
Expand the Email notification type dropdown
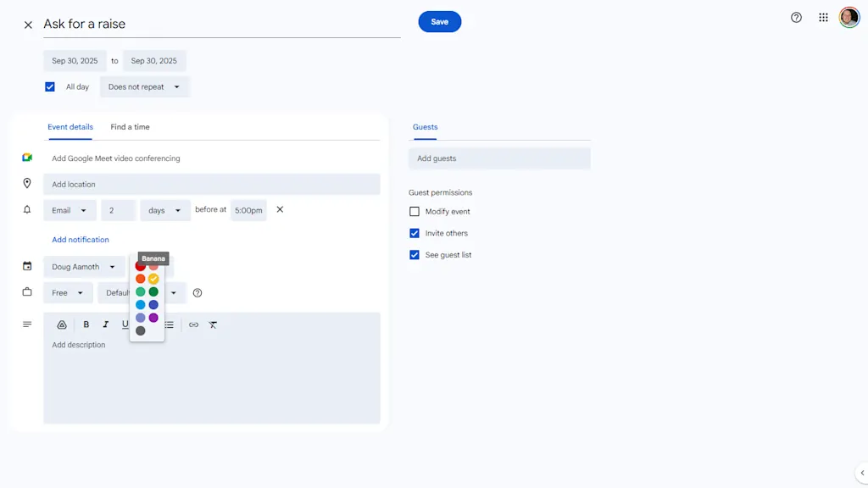(x=70, y=210)
